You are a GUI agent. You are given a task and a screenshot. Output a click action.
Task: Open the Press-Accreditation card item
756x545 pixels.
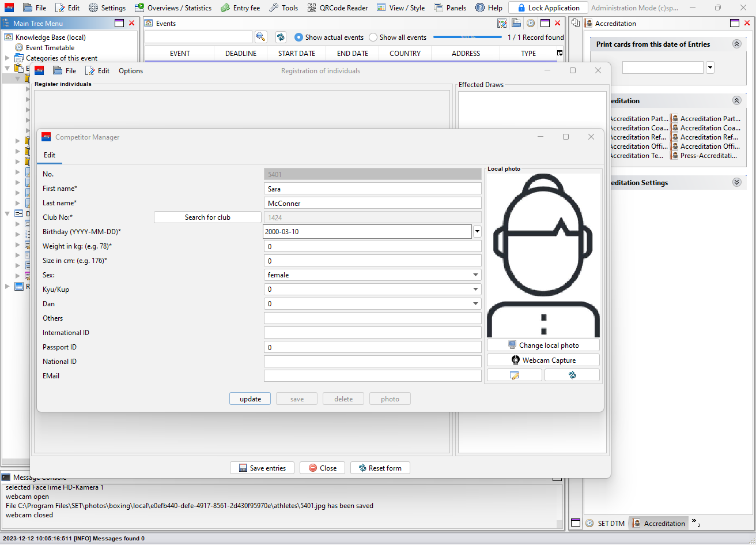point(708,156)
